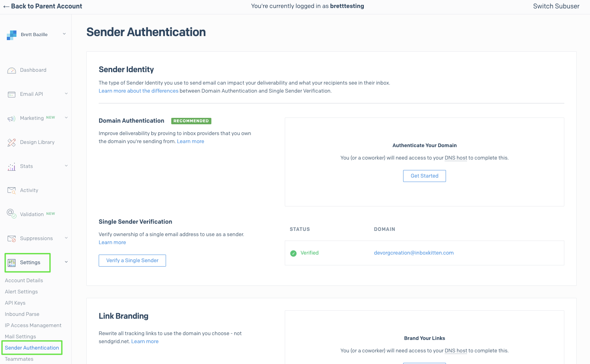Click the Dashboard gauge icon

point(12,71)
